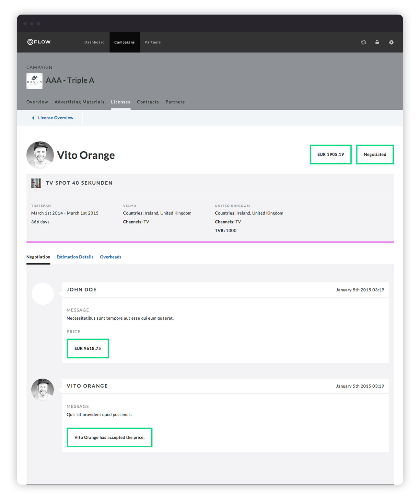
Task: Click the 'AAA - Triple A' campaign title
Action: pyautogui.click(x=70, y=80)
